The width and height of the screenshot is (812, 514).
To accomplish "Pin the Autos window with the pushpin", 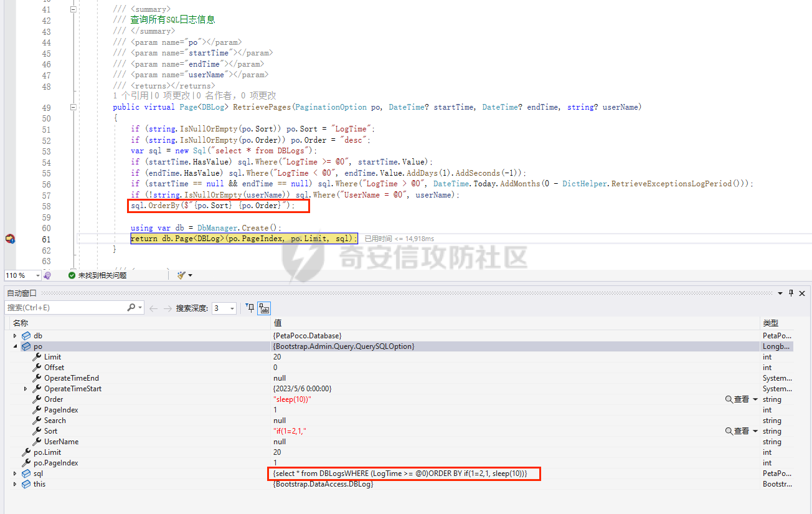I will coord(791,293).
